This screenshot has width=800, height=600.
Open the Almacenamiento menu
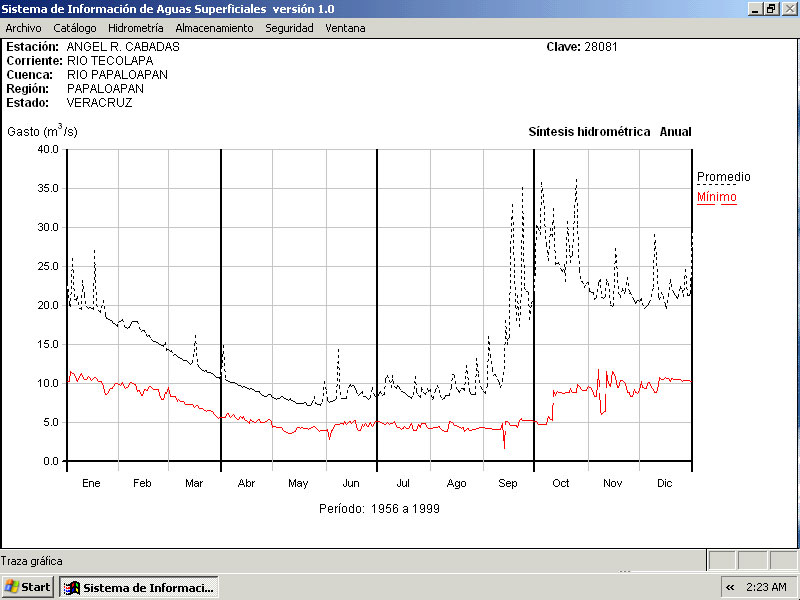[214, 28]
